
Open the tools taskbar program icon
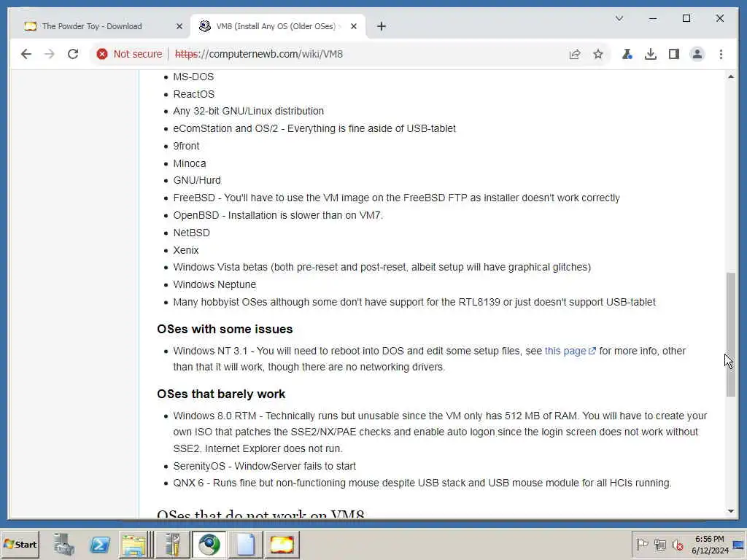(172, 545)
